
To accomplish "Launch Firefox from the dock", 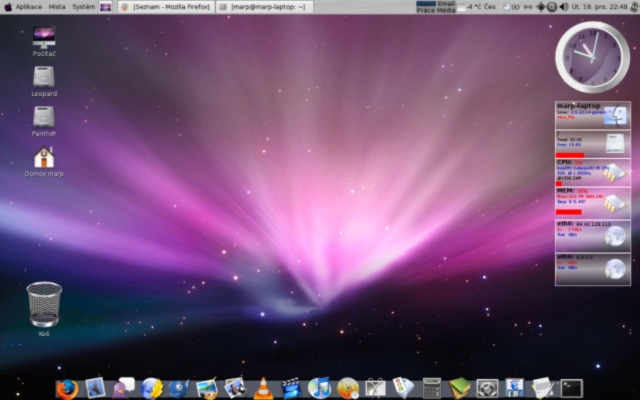I will pyautogui.click(x=67, y=388).
